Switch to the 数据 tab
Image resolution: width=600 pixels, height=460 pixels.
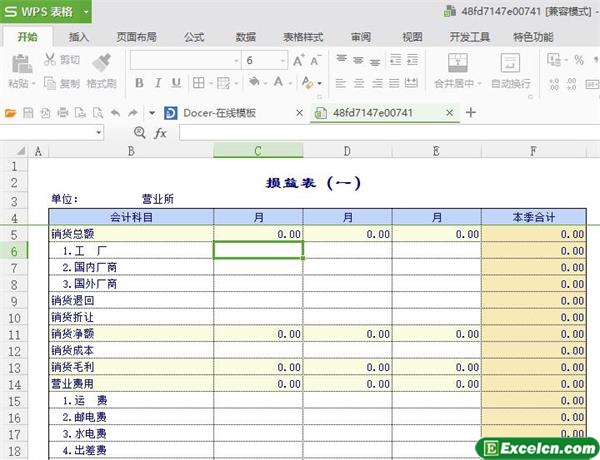point(245,37)
